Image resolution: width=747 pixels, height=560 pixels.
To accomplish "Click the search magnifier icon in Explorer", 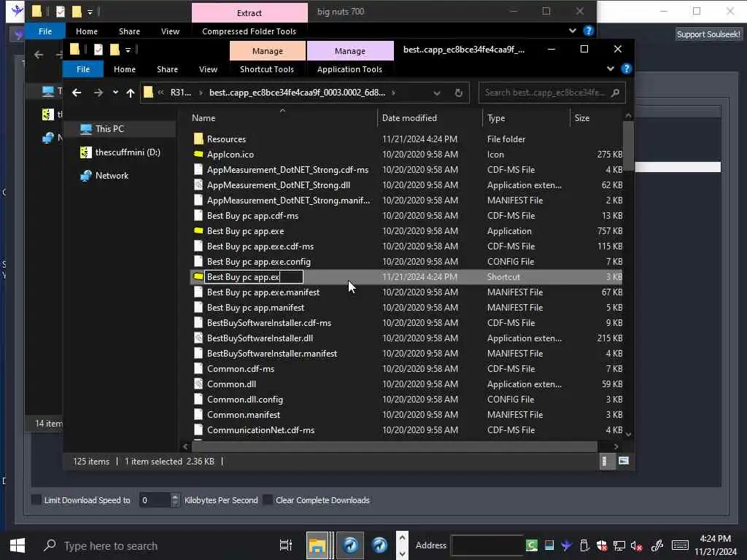I will tap(615, 93).
